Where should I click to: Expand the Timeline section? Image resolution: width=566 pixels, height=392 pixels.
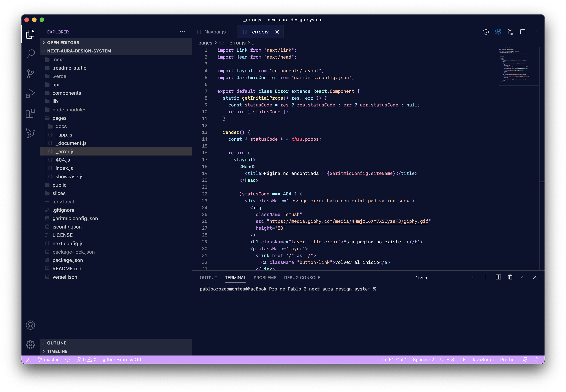[116, 351]
